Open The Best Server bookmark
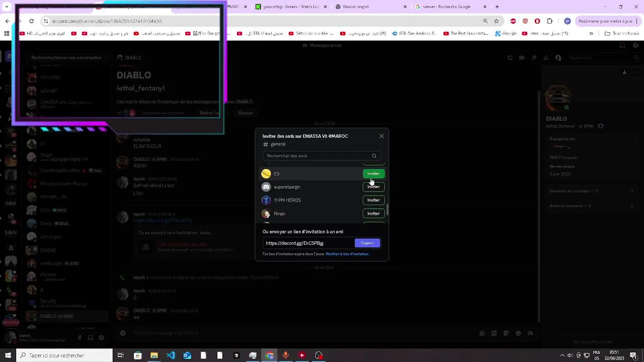Screen dimensions: 644x362 pos(465,34)
